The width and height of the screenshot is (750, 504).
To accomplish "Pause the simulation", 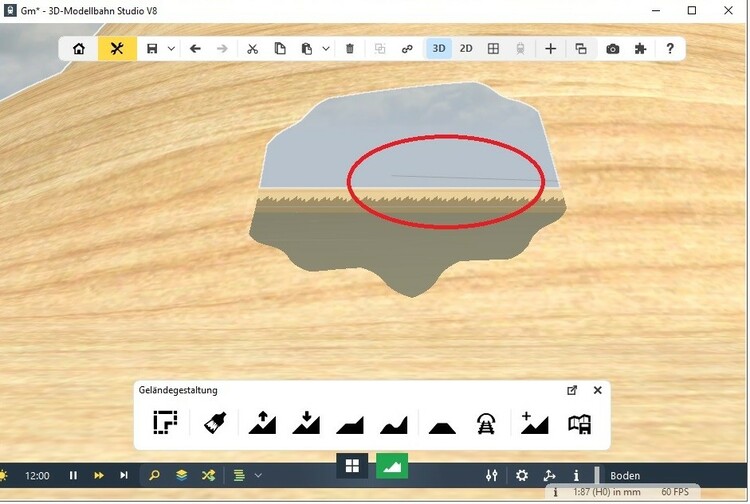I will tap(73, 475).
